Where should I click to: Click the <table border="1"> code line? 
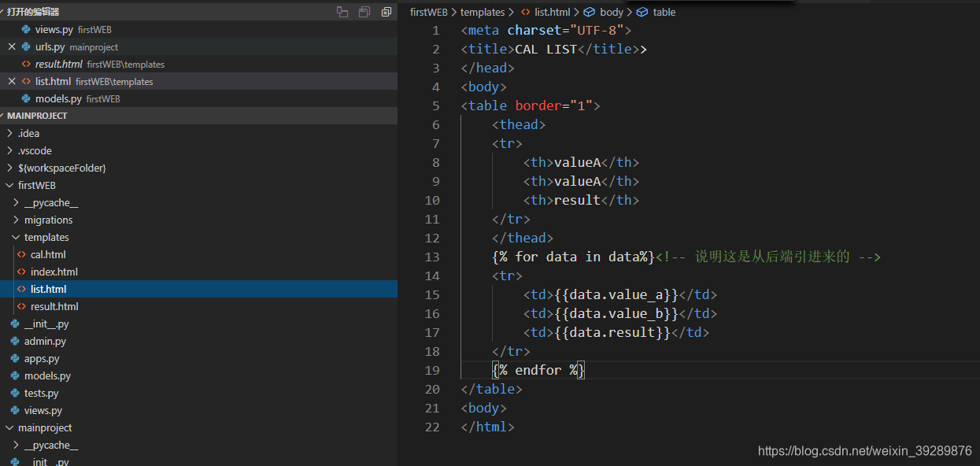click(x=531, y=105)
